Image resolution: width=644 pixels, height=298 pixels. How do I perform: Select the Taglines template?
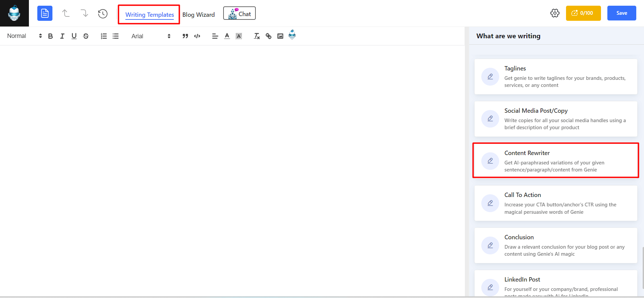click(x=556, y=77)
